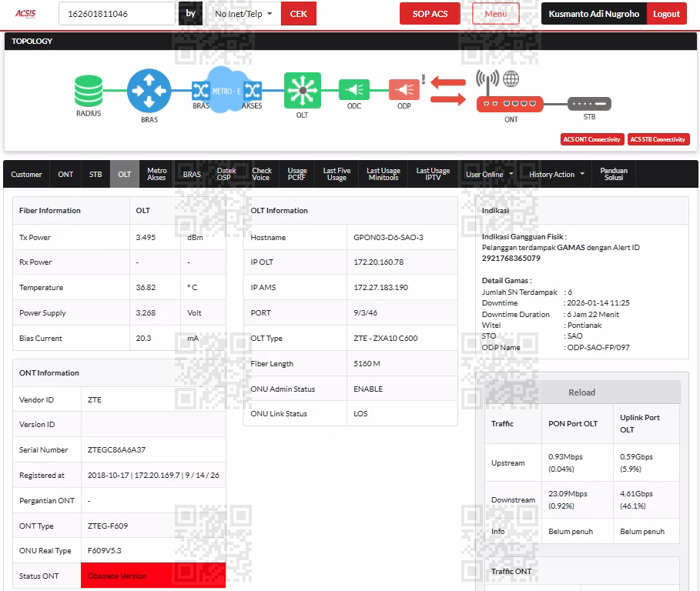Click the RADIUS database icon in topology
700x591 pixels.
coord(89,91)
